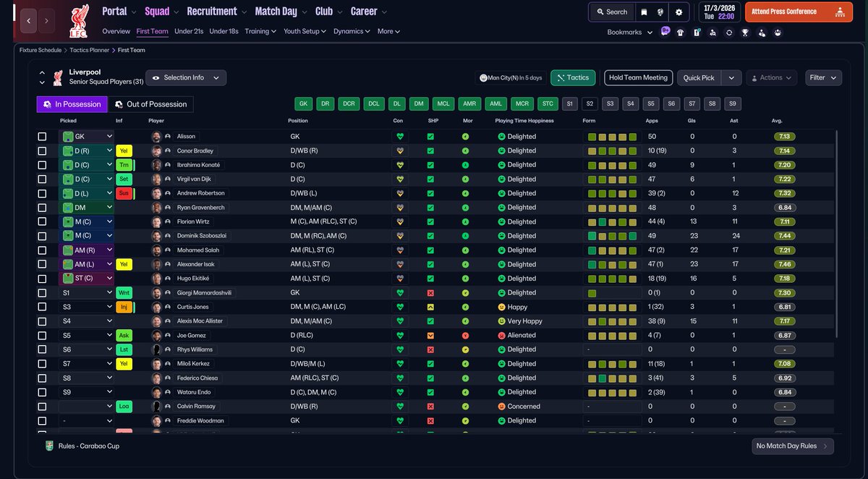The image size is (868, 479).
Task: Click the 17/3/2026 date and time box
Action: (x=718, y=12)
